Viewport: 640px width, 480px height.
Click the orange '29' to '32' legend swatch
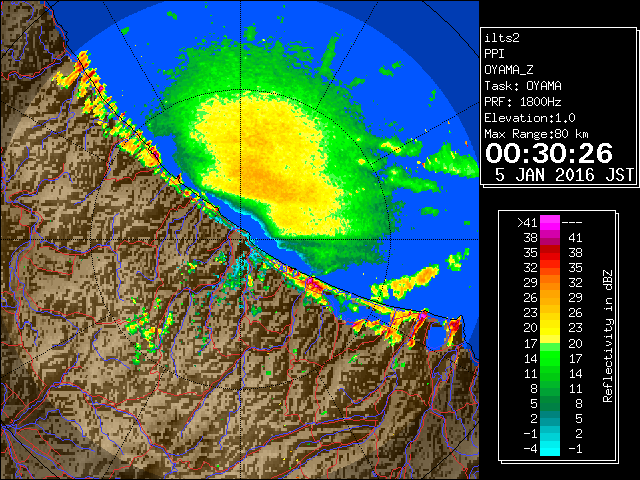point(550,283)
